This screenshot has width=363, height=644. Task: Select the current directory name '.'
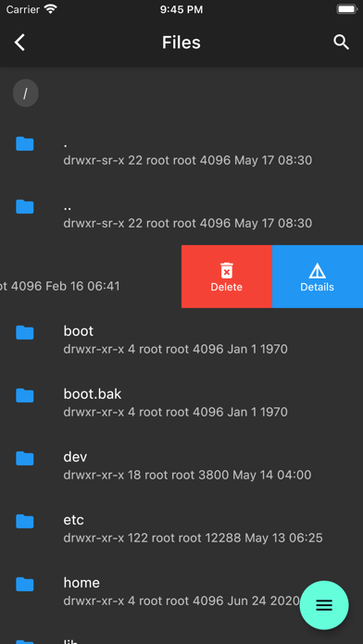pyautogui.click(x=66, y=145)
